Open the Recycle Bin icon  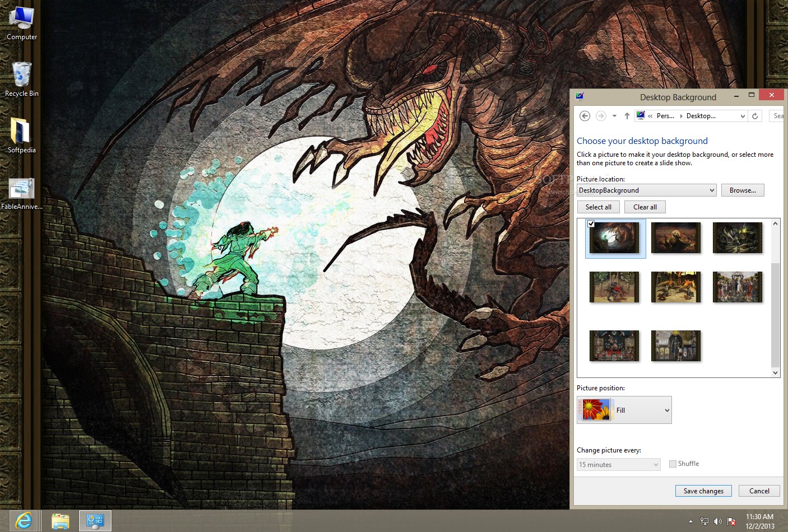tap(22, 79)
